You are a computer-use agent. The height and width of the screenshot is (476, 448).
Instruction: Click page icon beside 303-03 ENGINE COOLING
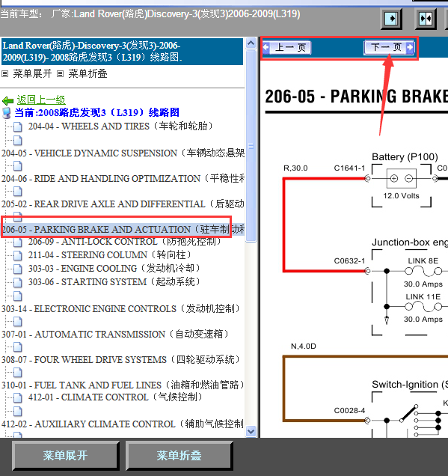(x=18, y=269)
